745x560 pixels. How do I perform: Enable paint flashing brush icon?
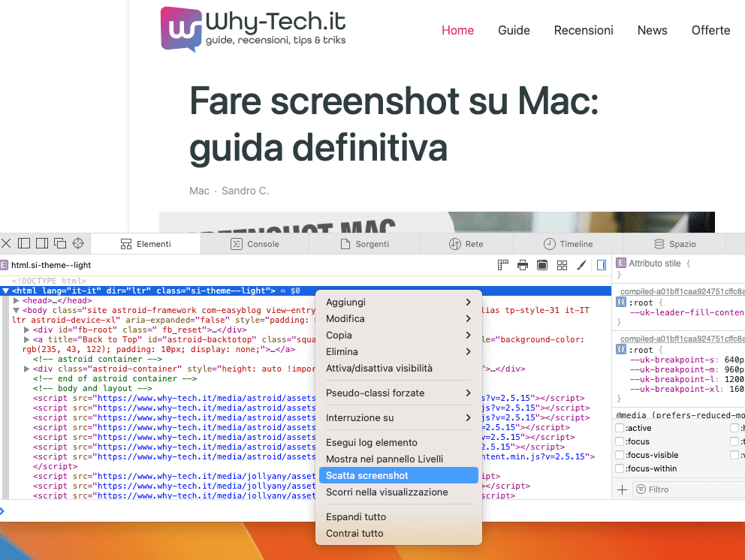581,265
